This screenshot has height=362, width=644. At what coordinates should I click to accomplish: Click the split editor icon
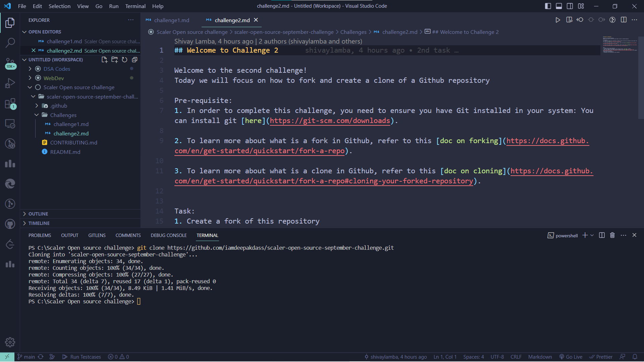(x=624, y=20)
